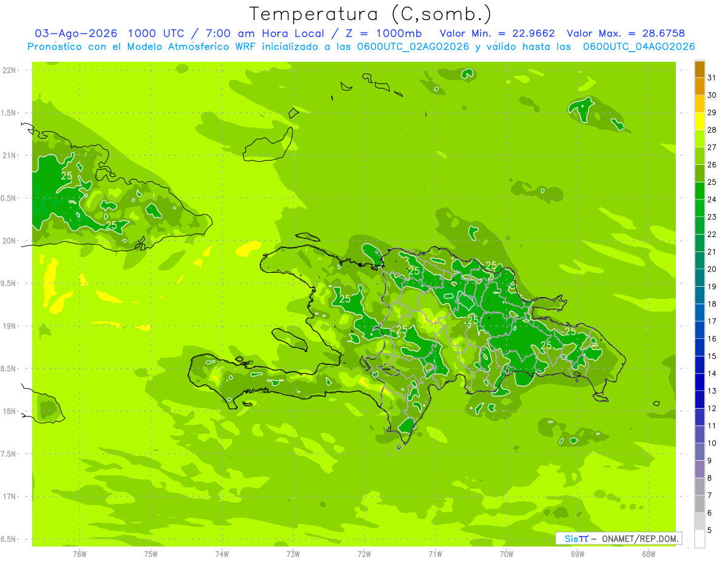Click the "69W" longitude label

(x=578, y=554)
